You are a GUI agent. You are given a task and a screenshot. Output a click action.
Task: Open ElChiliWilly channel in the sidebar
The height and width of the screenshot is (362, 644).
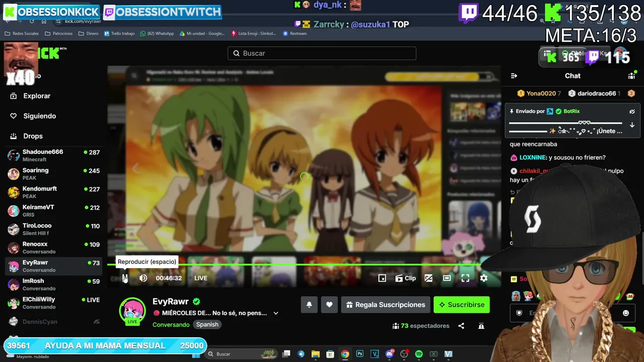pos(54,303)
